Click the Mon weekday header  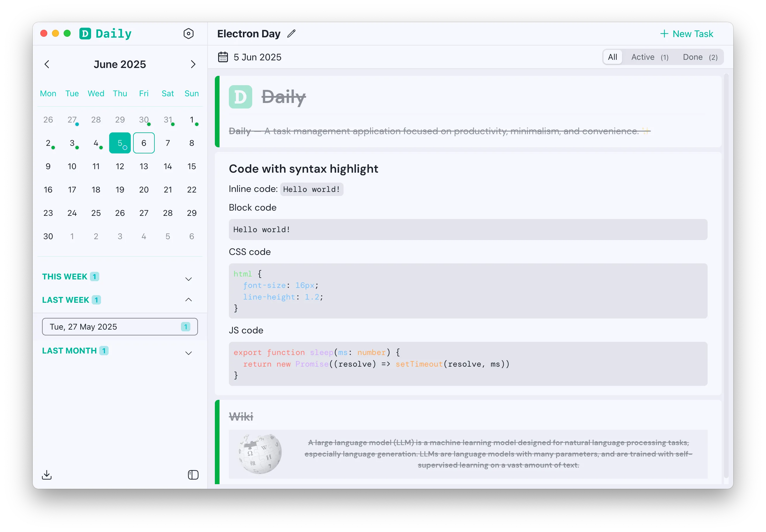coord(48,93)
